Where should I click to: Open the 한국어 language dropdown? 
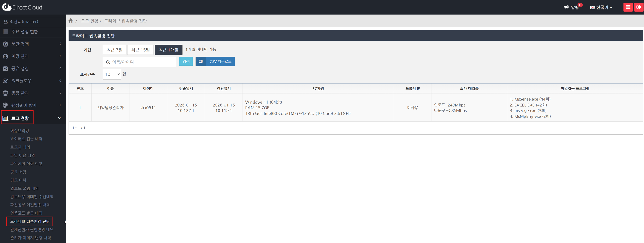pos(601,8)
